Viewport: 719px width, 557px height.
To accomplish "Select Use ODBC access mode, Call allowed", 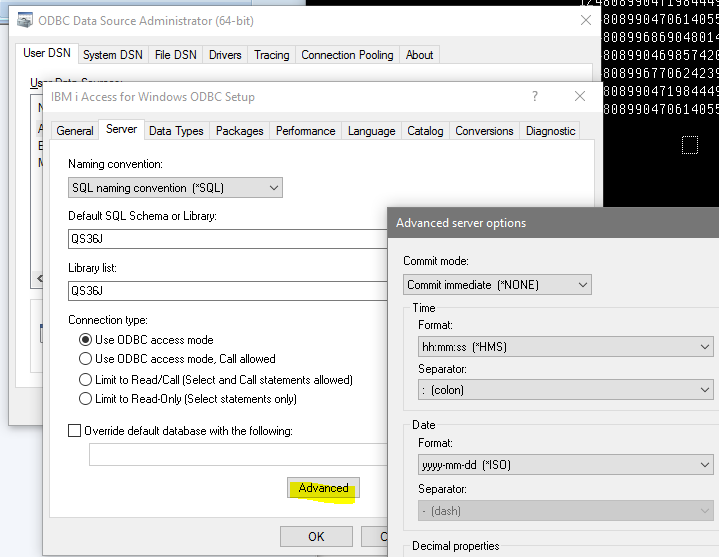I will 86,359.
